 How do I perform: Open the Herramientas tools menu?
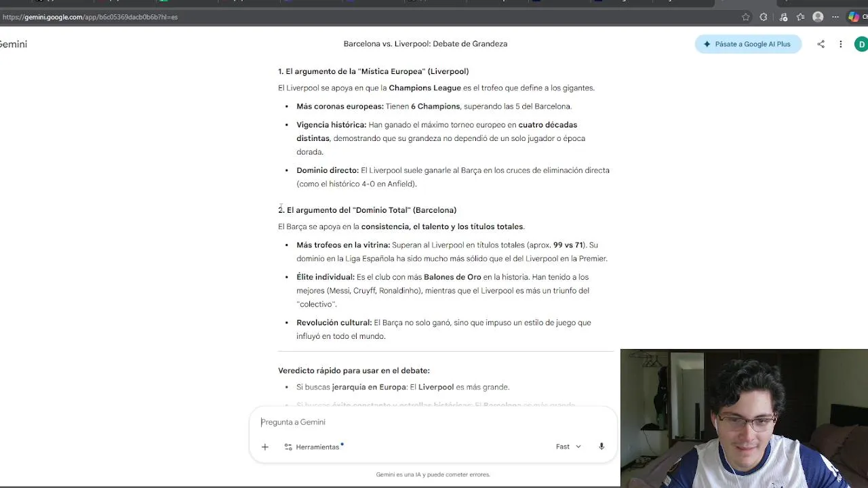[313, 447]
